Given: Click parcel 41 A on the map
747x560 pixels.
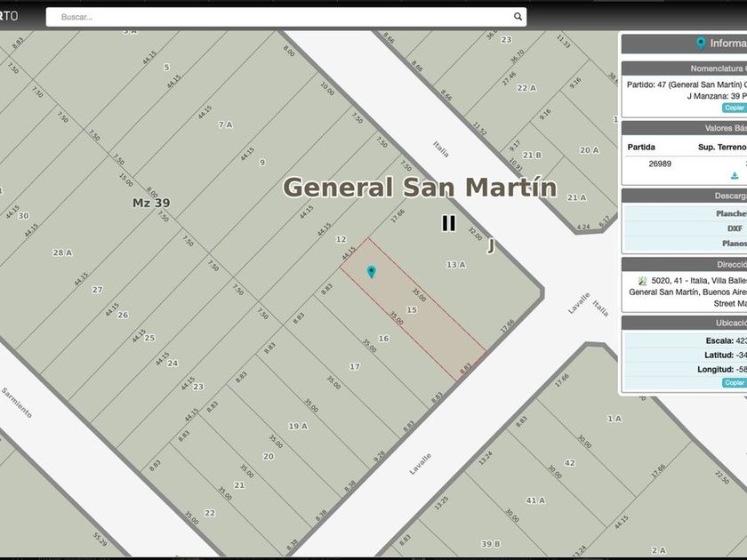Looking at the screenshot, I should pyautogui.click(x=534, y=500).
